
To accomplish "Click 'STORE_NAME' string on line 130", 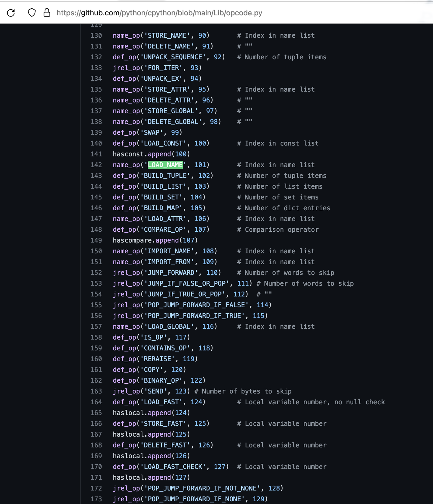I will [x=167, y=36].
